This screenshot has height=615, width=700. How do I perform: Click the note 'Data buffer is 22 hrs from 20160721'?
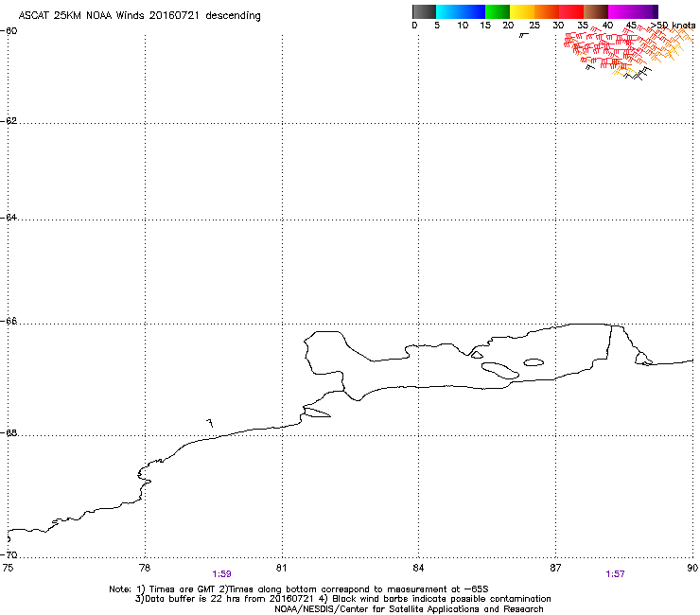point(229,599)
